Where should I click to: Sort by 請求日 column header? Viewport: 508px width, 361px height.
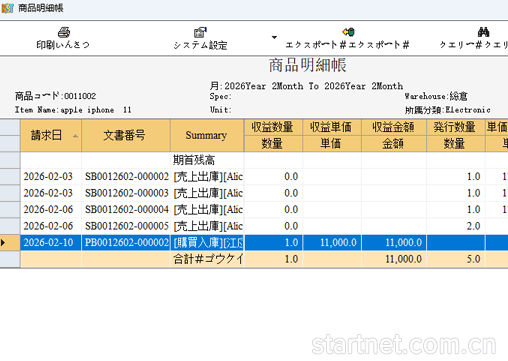51,135
